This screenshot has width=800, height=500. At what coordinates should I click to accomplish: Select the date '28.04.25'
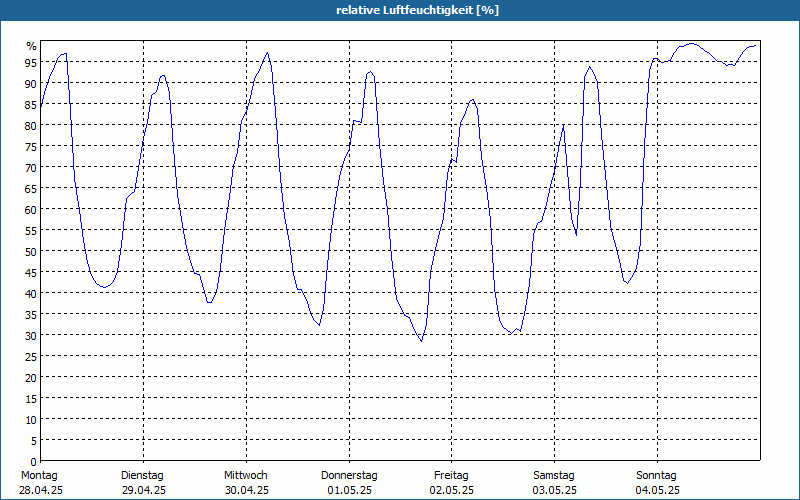41,490
